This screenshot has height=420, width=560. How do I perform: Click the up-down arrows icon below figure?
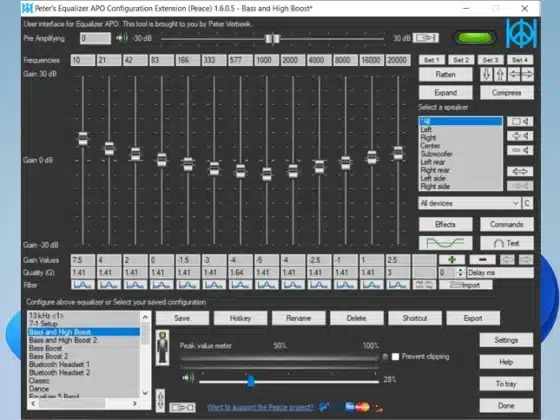161,400
